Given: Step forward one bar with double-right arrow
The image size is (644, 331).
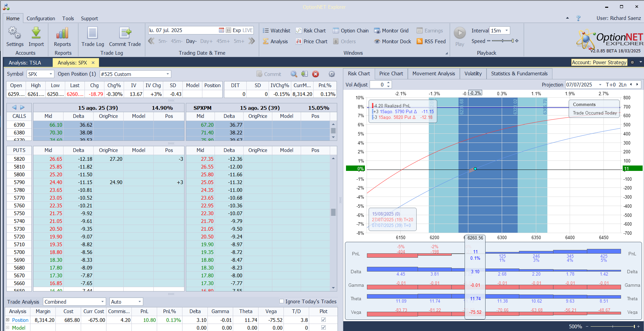Looking at the screenshot, I should tap(251, 41).
